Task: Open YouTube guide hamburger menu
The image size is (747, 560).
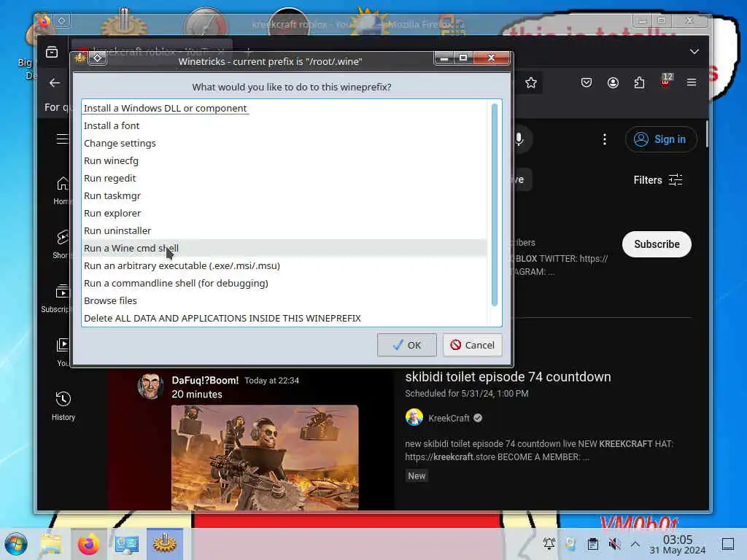Action: 63,139
